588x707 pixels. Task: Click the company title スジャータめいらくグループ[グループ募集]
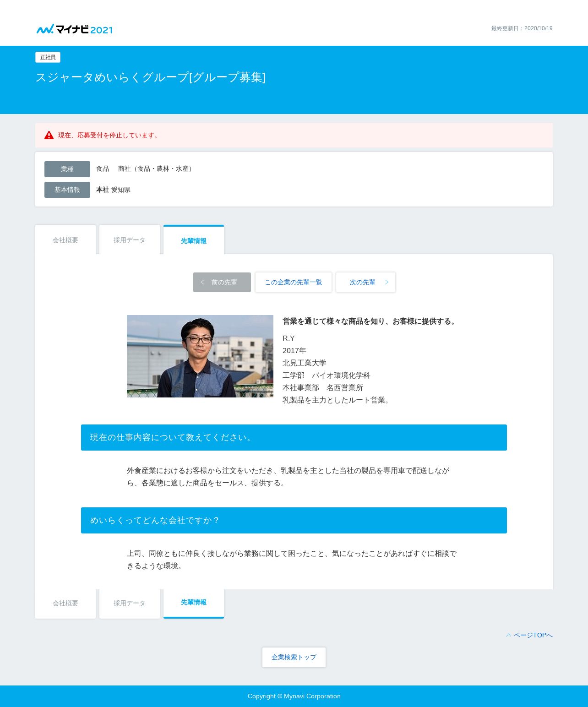(x=151, y=77)
